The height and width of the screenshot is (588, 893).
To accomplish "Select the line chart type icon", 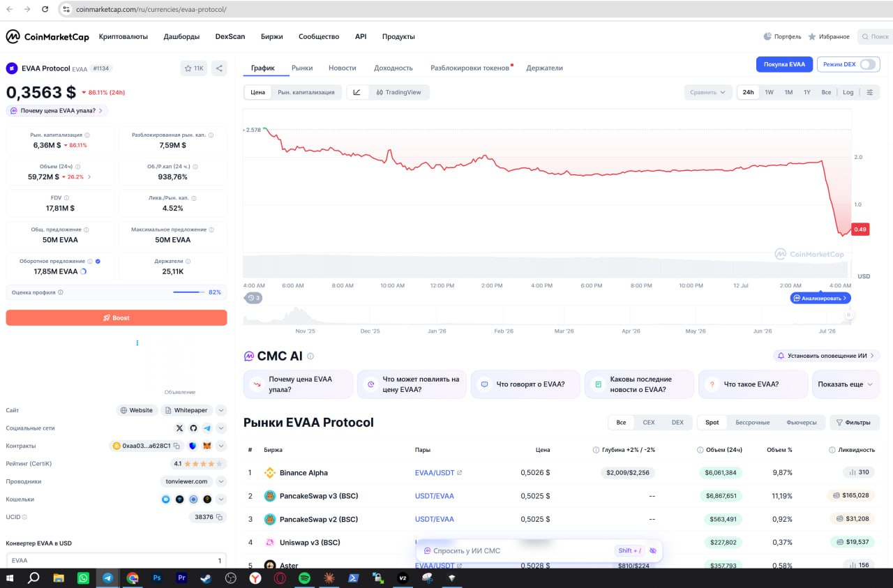I will pos(357,92).
